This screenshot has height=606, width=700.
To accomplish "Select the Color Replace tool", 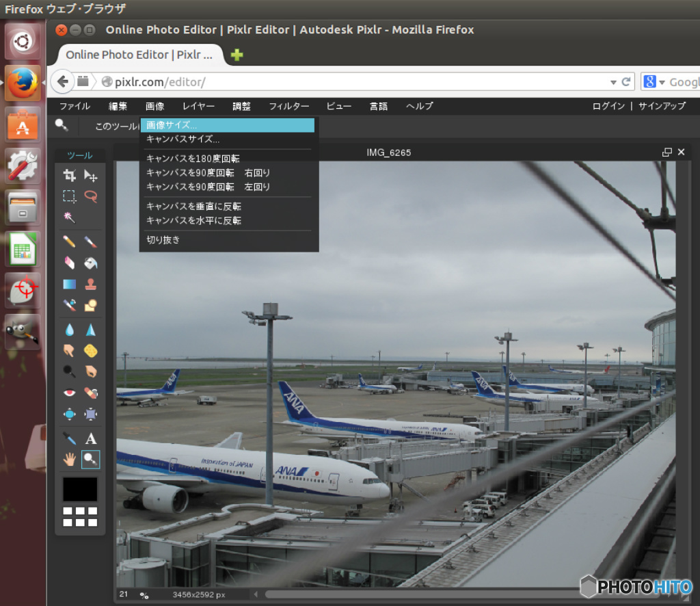I will pyautogui.click(x=69, y=305).
